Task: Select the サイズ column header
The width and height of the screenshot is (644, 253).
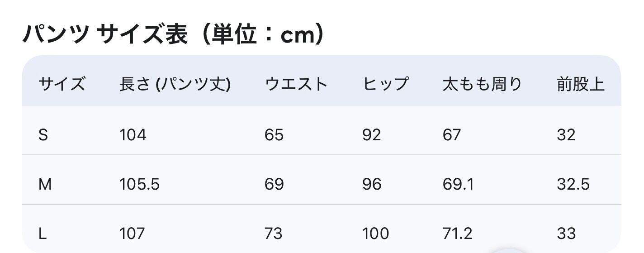Action: pos(62,84)
